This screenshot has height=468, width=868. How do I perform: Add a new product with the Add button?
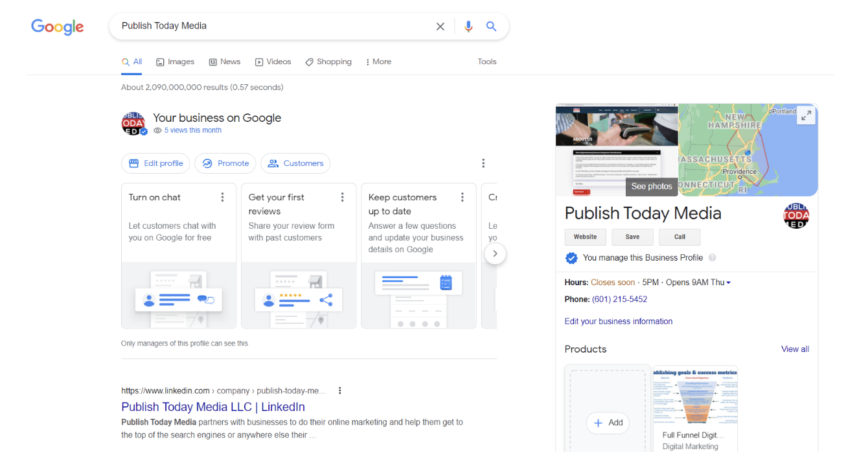(x=608, y=423)
